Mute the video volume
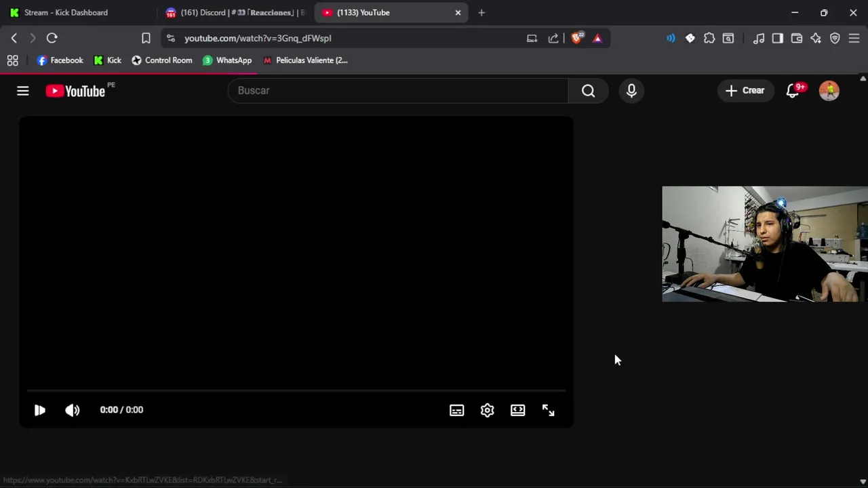 click(x=72, y=410)
